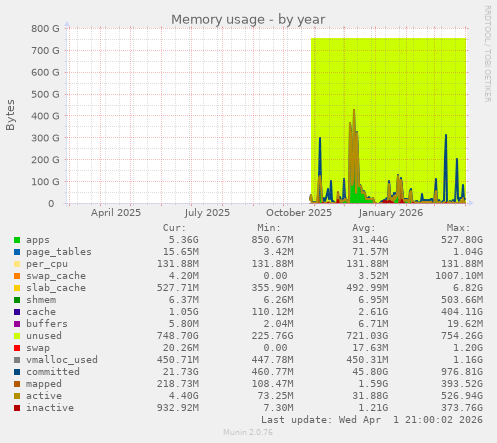
Task: Click the swap_cache orange legend swatch
Action: coord(17,276)
